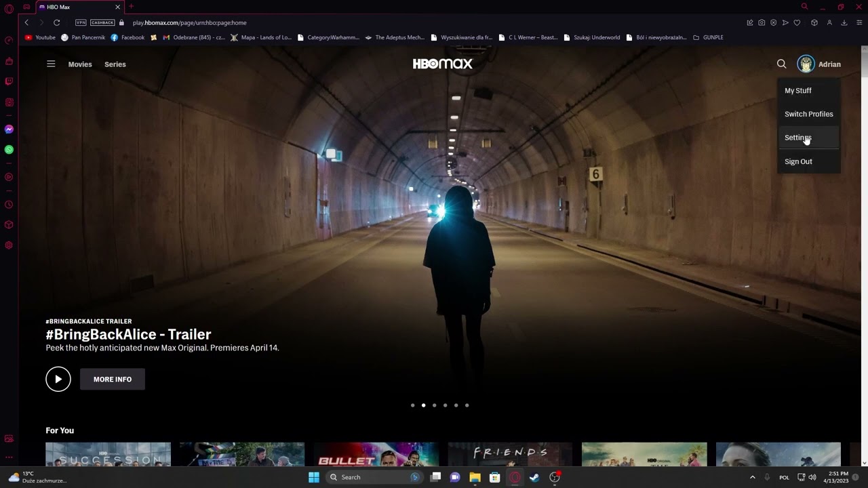868x488 pixels.
Task: Open the weather widget on taskbar
Action: [37, 477]
